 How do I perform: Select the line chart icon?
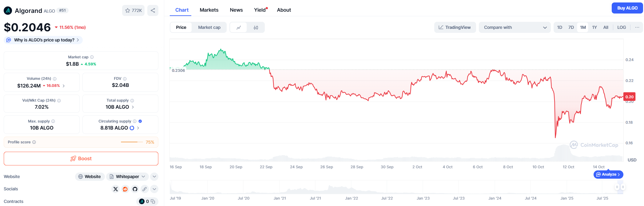pyautogui.click(x=239, y=28)
